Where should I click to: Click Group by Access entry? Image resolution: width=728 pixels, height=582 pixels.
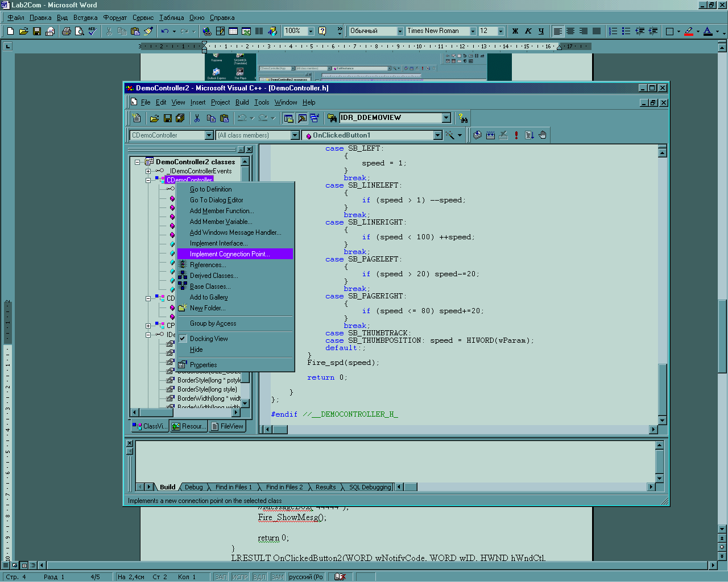click(235, 323)
